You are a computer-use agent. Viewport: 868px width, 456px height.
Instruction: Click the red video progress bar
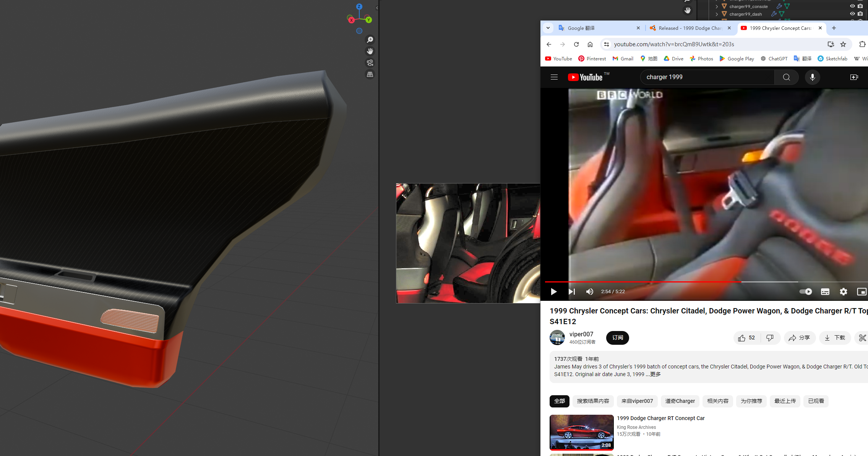coord(642,282)
